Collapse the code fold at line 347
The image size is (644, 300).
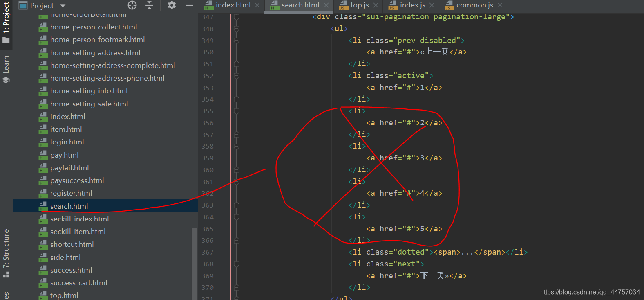[237, 17]
